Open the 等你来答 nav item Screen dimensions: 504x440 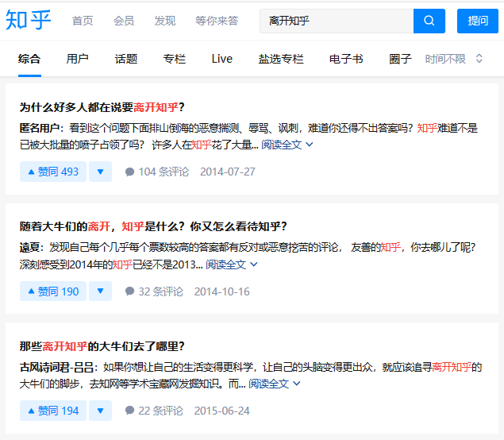pos(217,21)
